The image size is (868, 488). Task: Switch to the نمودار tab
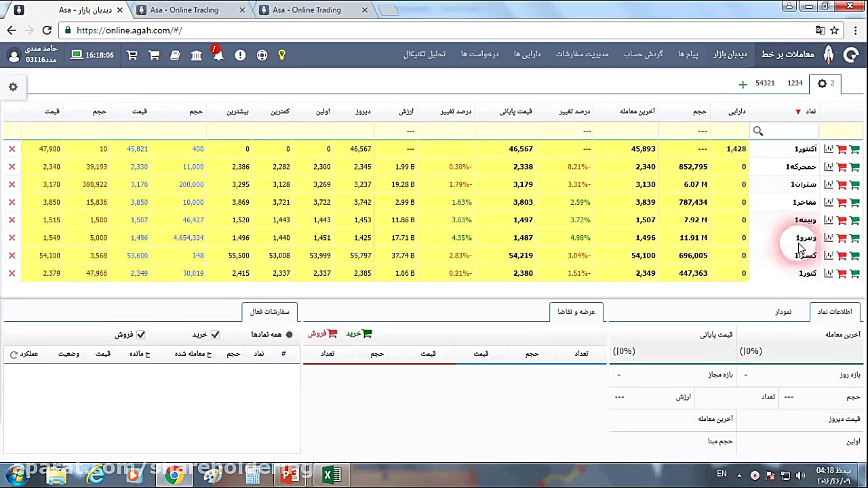pos(783,312)
